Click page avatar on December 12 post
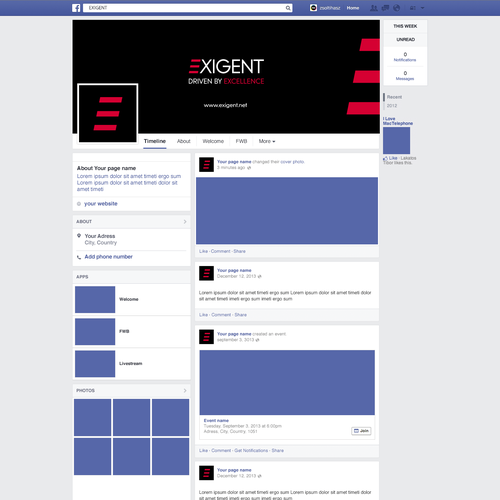Viewport: 500px width, 500px height. [x=206, y=273]
